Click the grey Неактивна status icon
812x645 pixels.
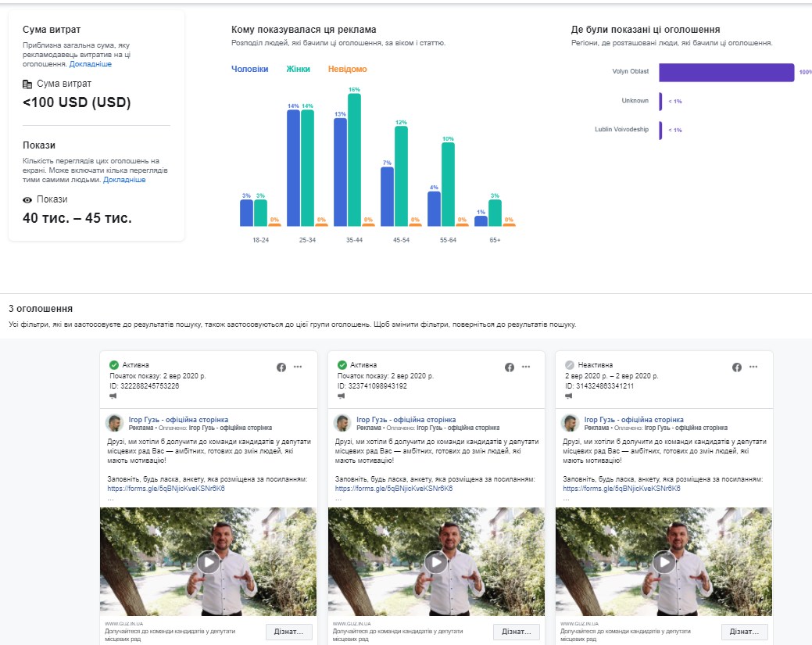(x=569, y=365)
